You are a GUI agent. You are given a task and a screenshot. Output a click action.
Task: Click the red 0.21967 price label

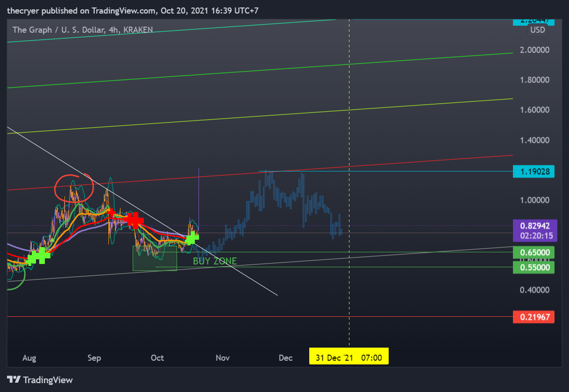click(x=533, y=317)
